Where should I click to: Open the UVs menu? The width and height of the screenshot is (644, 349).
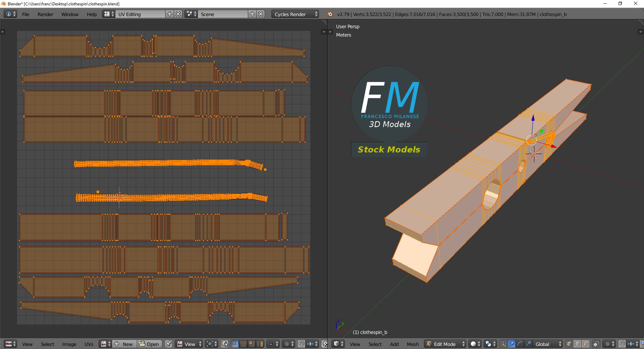[x=89, y=344]
